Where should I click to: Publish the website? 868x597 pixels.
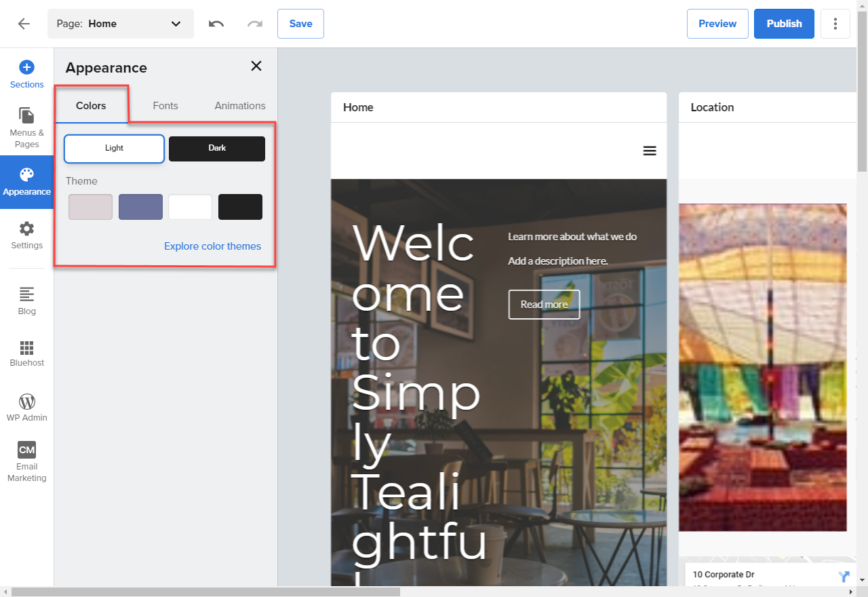pos(784,24)
